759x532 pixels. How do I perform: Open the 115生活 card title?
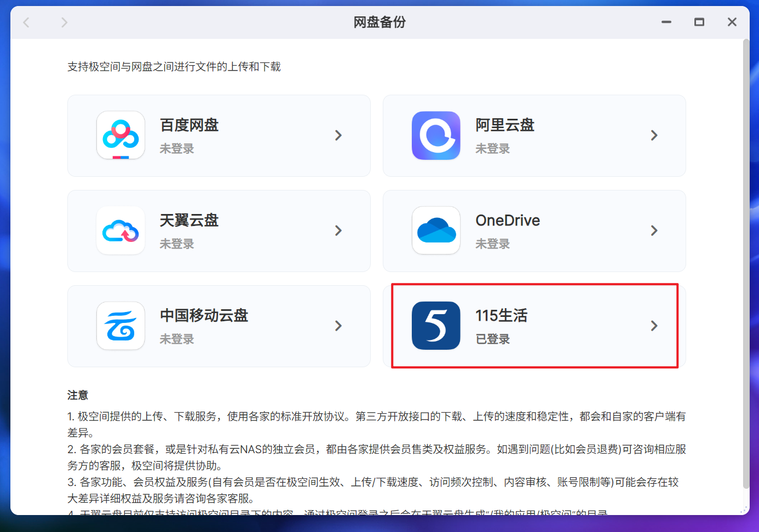coord(502,316)
